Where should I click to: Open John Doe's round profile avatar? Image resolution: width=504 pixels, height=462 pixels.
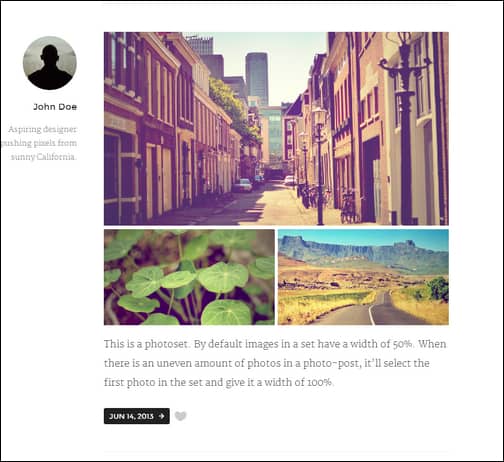50,63
